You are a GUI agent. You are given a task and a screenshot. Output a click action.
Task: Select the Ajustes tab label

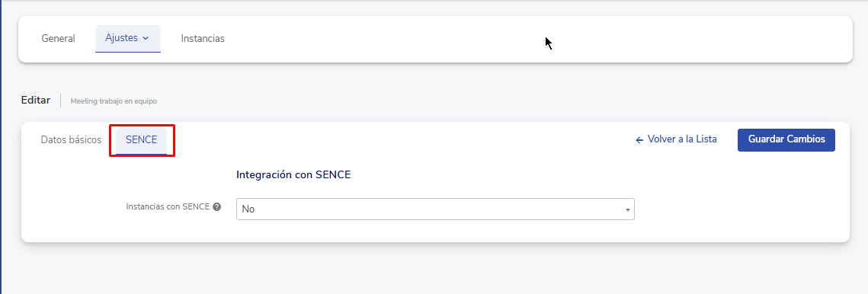(x=121, y=38)
